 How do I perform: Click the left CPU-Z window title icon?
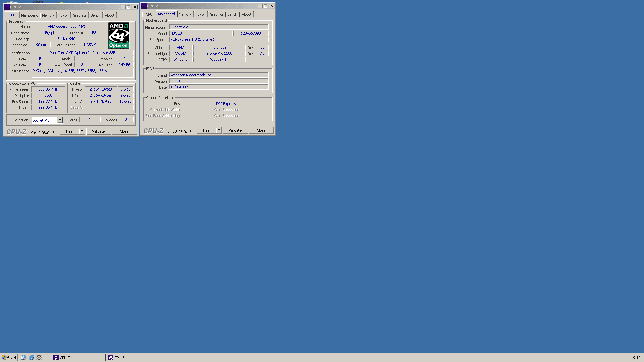(x=7, y=7)
